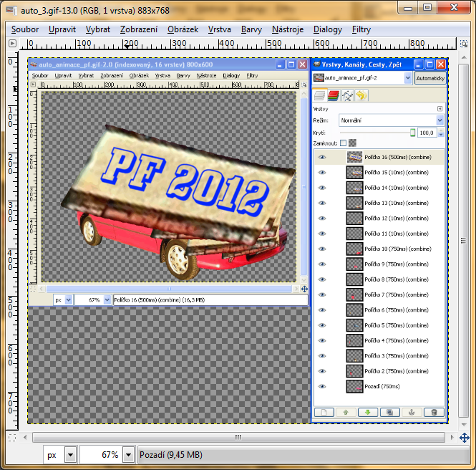Open the Soubor menu in outer window
This screenshot has width=476, height=470.
tap(25, 29)
